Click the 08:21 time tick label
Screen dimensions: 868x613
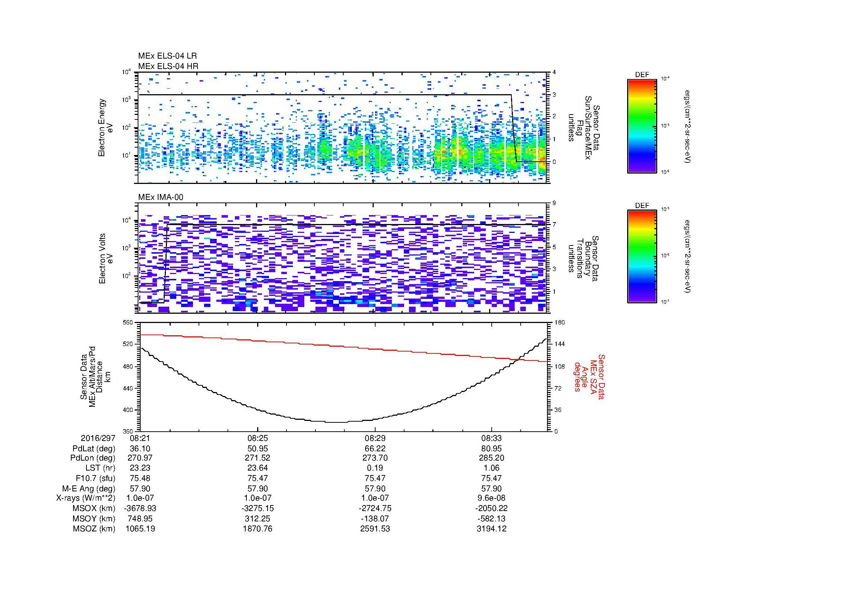(140, 438)
